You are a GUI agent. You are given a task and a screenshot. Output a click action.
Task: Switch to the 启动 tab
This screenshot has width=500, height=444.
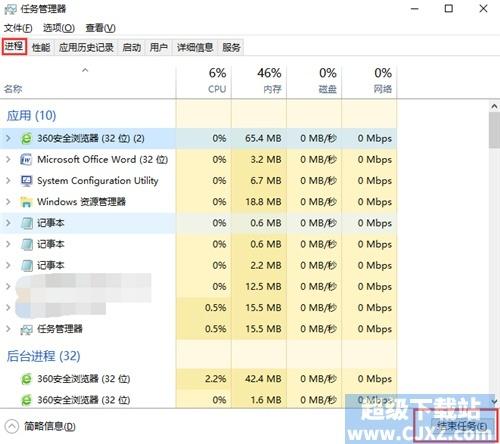pyautogui.click(x=131, y=47)
